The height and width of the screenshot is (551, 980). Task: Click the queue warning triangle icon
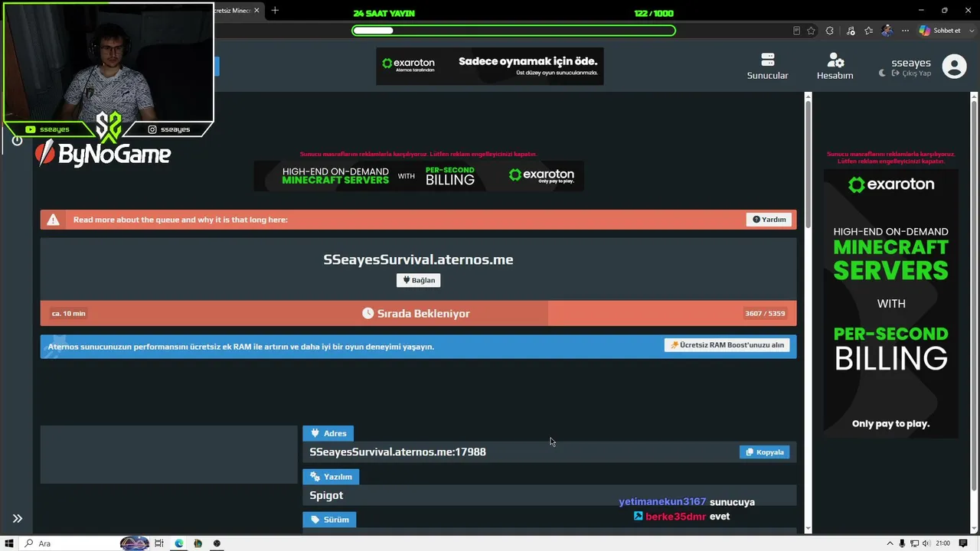tap(53, 220)
